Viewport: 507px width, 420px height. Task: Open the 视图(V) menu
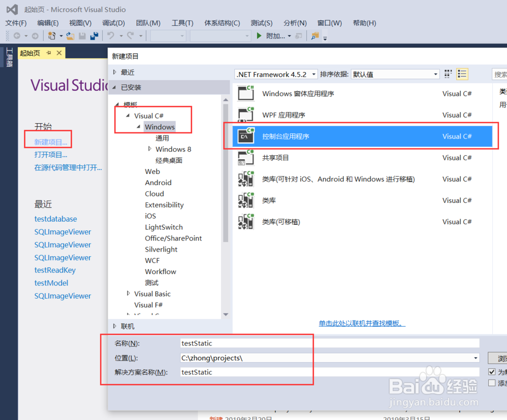pyautogui.click(x=80, y=23)
